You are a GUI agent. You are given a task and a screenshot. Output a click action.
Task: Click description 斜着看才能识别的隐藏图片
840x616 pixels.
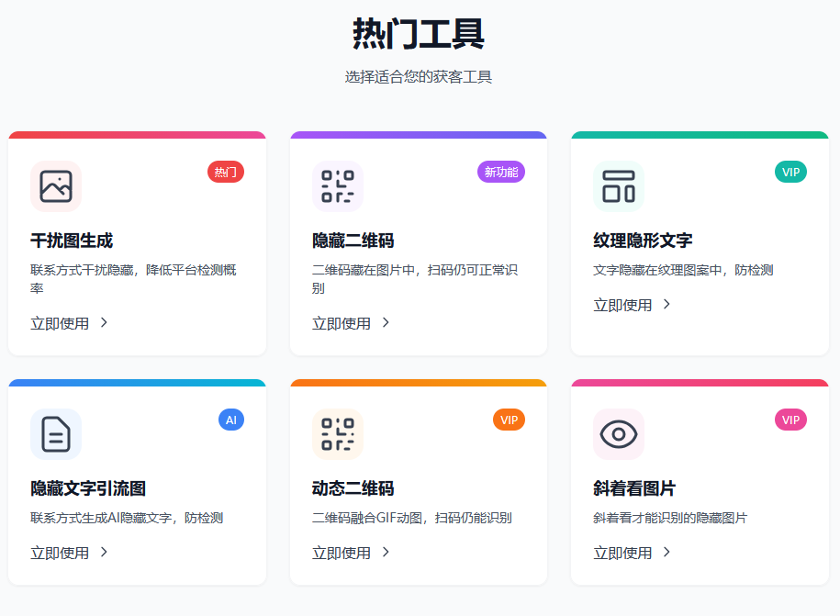coord(670,518)
